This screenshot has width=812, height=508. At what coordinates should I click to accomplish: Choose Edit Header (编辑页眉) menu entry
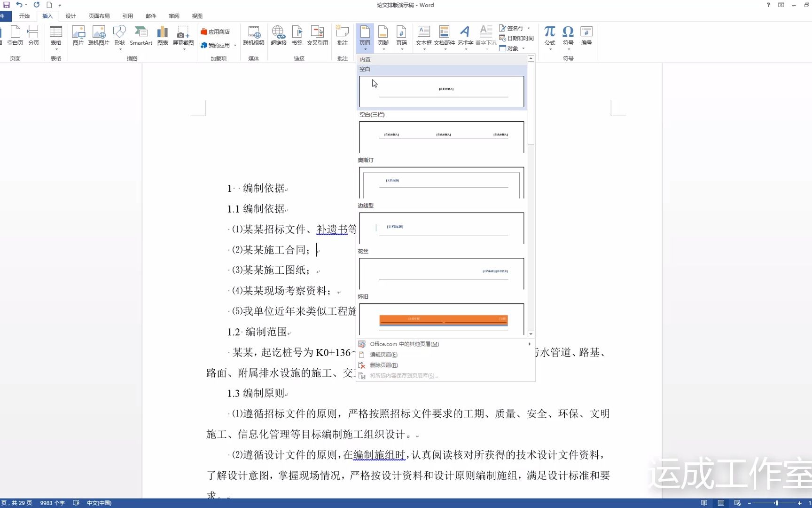click(x=445, y=355)
